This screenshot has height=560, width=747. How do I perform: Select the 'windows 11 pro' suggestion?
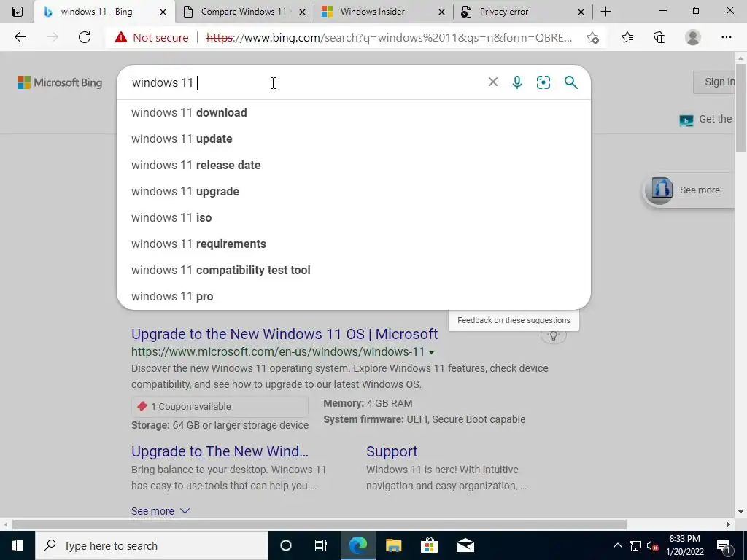coord(354,296)
